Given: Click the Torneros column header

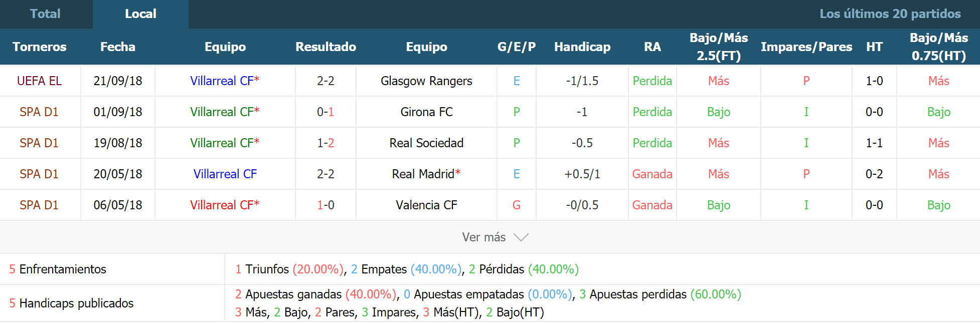Looking at the screenshot, I should point(40,47).
